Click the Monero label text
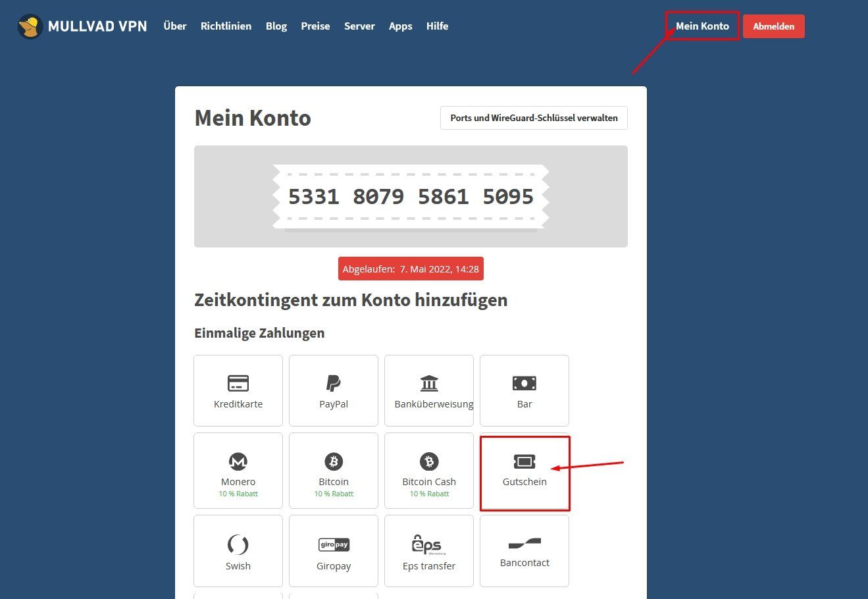The height and width of the screenshot is (599, 868). (x=238, y=482)
